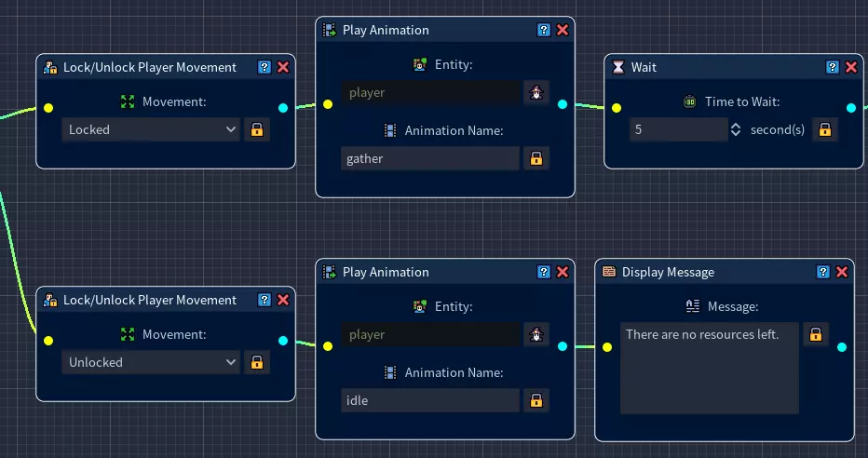Delete the Display Message node

pos(842,272)
